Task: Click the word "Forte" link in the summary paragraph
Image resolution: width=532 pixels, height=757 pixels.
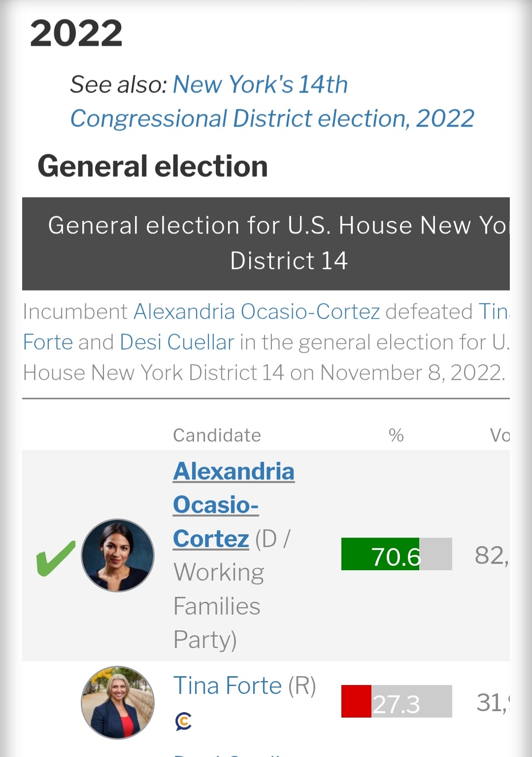Action: point(48,343)
